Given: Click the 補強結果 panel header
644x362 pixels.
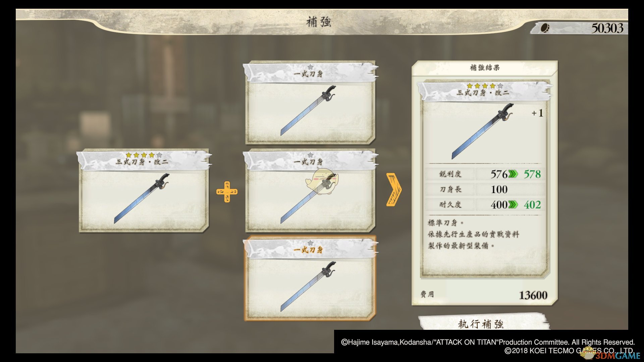Looking at the screenshot, I should coord(485,68).
